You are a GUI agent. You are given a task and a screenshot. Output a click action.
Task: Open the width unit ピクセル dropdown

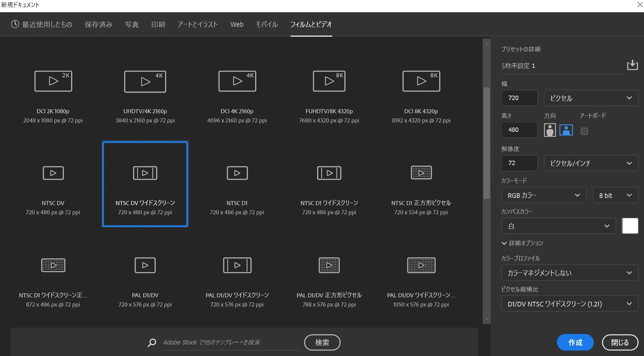coord(591,98)
